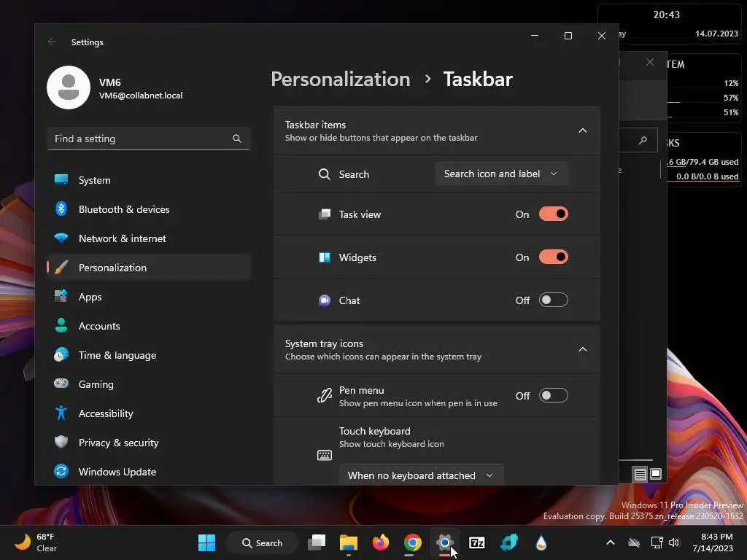Open the water drop app in the taskbar
The height and width of the screenshot is (560, 747).
pyautogui.click(x=541, y=542)
